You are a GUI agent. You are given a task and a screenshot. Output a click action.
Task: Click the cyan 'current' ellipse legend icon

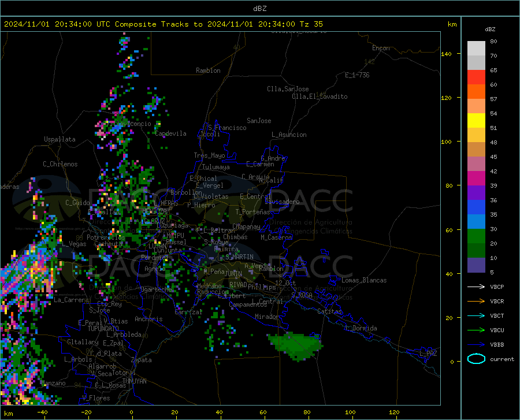point(476,359)
